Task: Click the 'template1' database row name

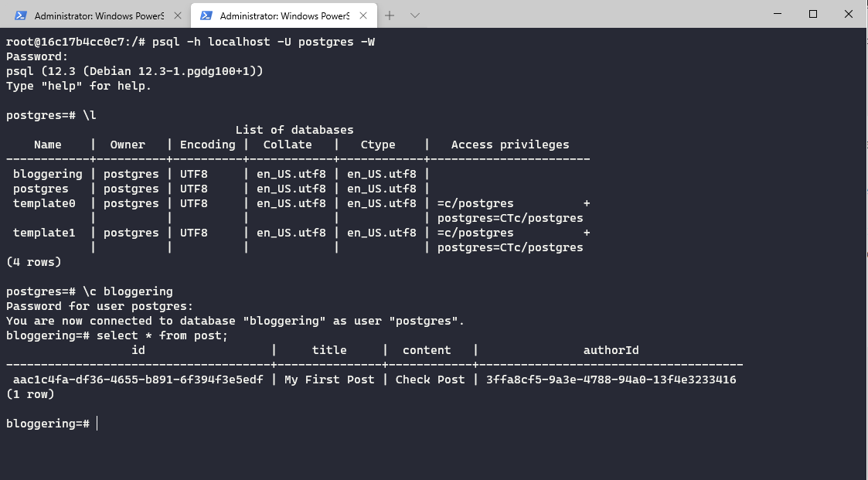Action: coord(44,233)
